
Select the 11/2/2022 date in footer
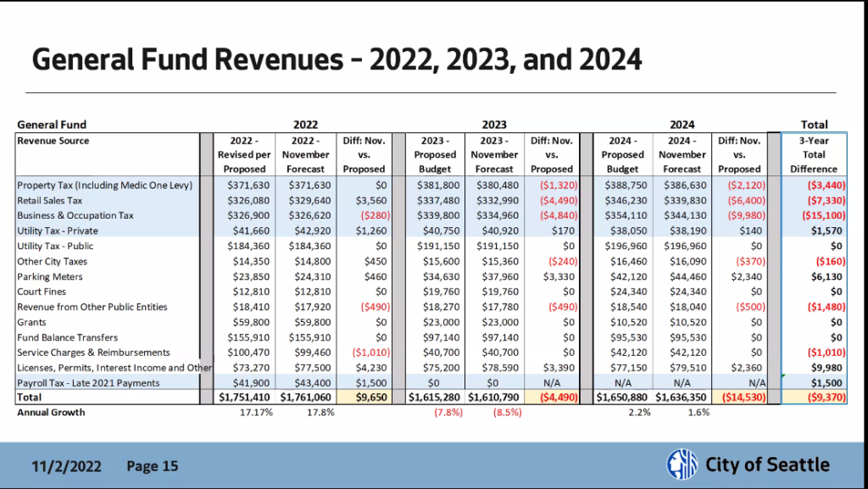(66, 466)
